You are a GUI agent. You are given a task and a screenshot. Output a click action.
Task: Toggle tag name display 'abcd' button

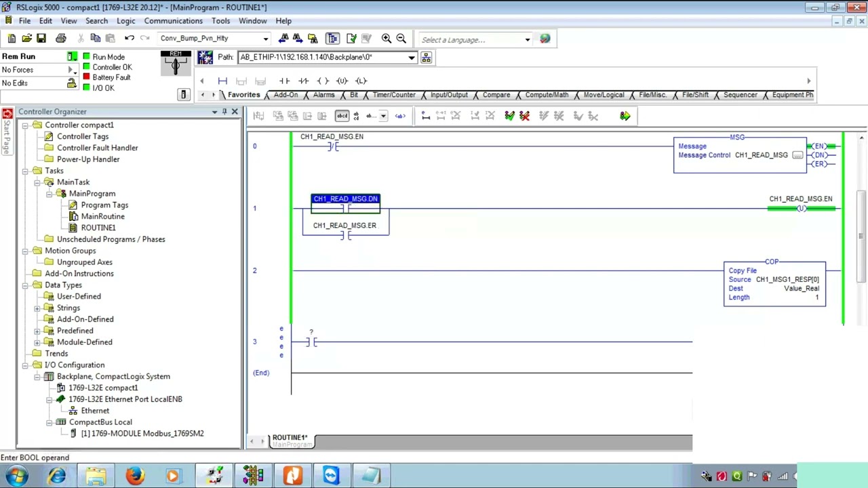(342, 116)
